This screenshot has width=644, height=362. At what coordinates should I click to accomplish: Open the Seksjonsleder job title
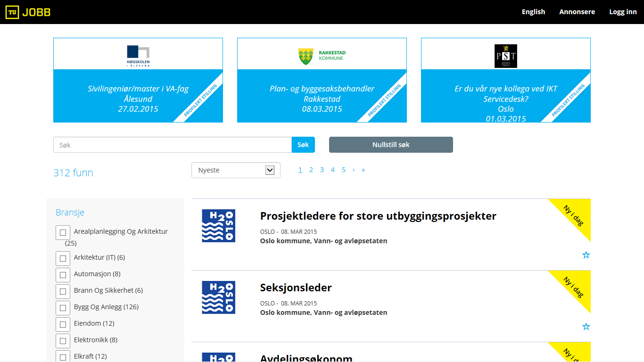click(x=296, y=288)
